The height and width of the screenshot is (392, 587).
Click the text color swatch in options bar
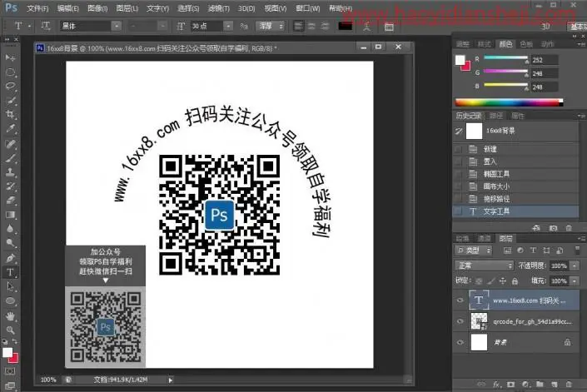pyautogui.click(x=345, y=26)
